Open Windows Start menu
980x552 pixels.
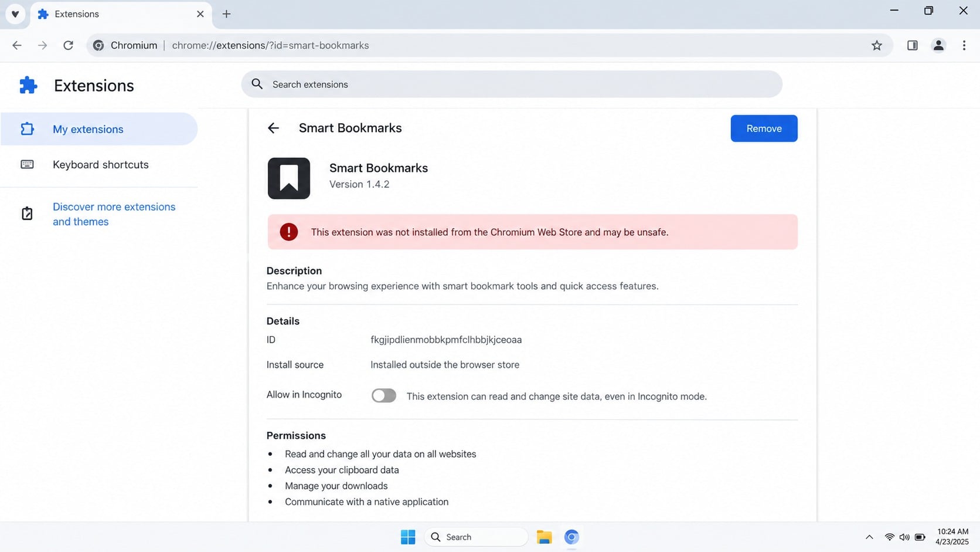408,537
